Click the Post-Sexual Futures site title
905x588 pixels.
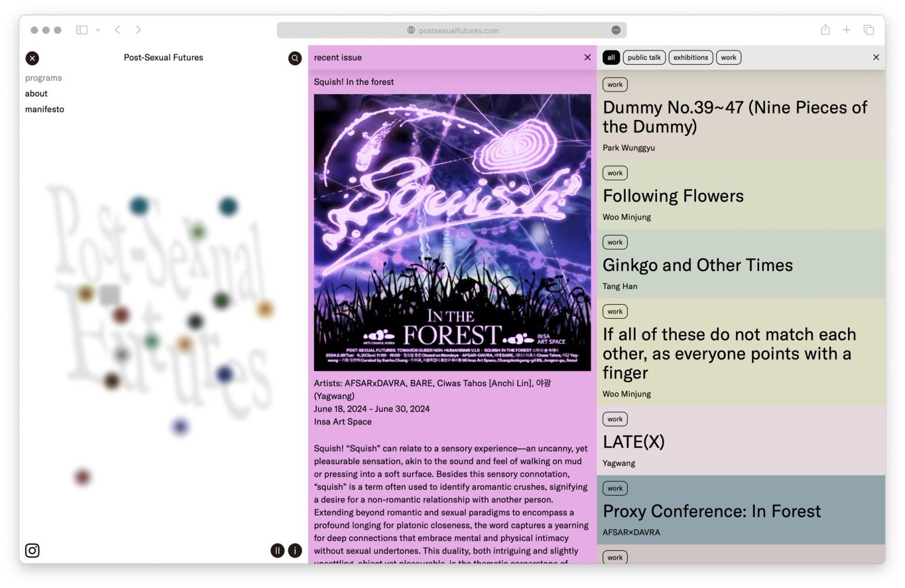pos(163,58)
